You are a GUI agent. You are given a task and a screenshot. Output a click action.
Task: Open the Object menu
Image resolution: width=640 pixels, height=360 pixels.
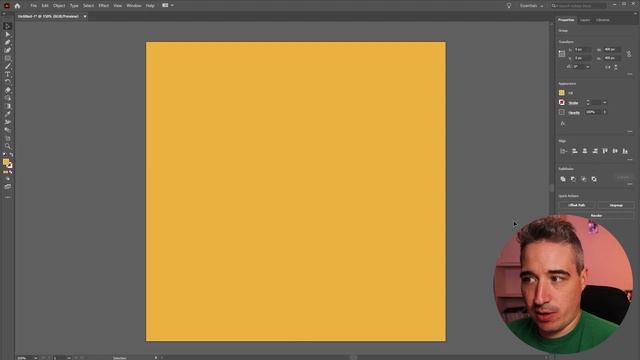pos(59,6)
